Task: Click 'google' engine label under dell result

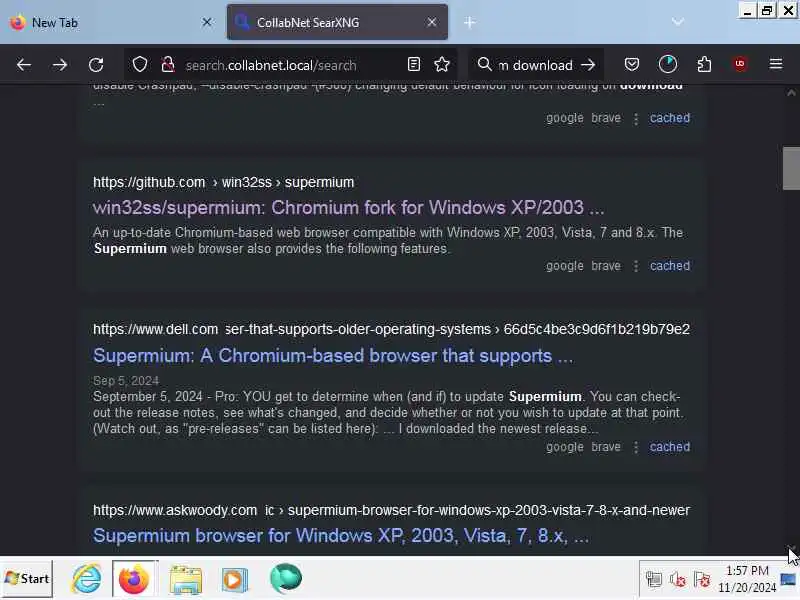Action: click(x=564, y=447)
